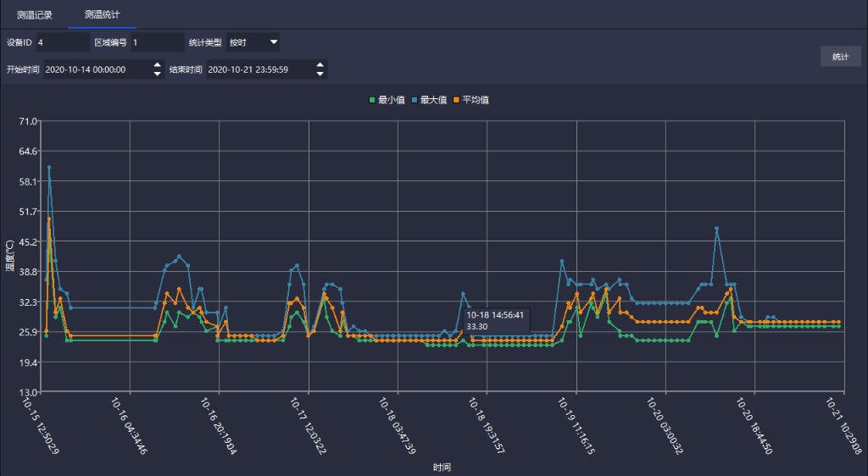Toggle the 平均值 orange legend swatch

[x=456, y=100]
